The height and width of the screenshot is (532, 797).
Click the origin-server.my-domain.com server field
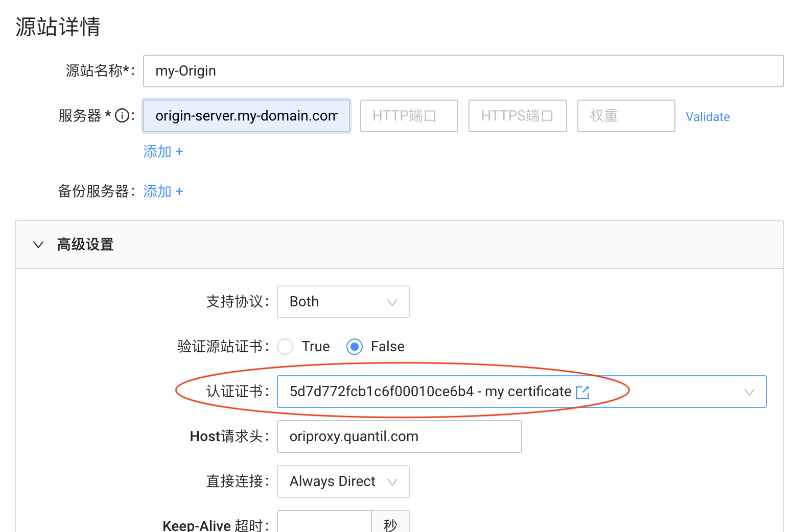point(246,116)
